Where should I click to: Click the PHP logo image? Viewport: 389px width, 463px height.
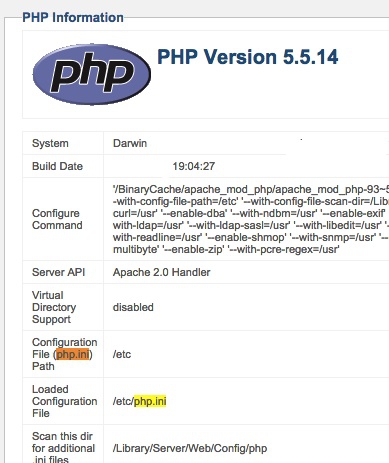click(92, 74)
